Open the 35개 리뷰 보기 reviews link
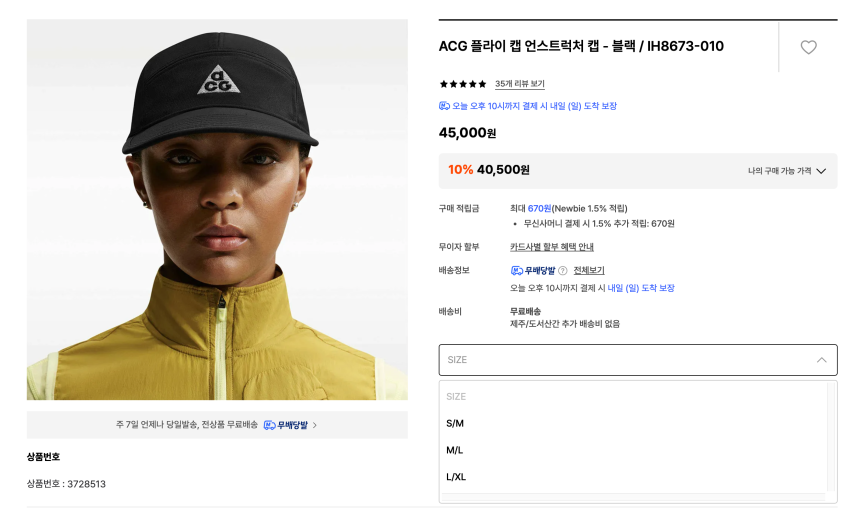850x518 pixels. pos(520,84)
